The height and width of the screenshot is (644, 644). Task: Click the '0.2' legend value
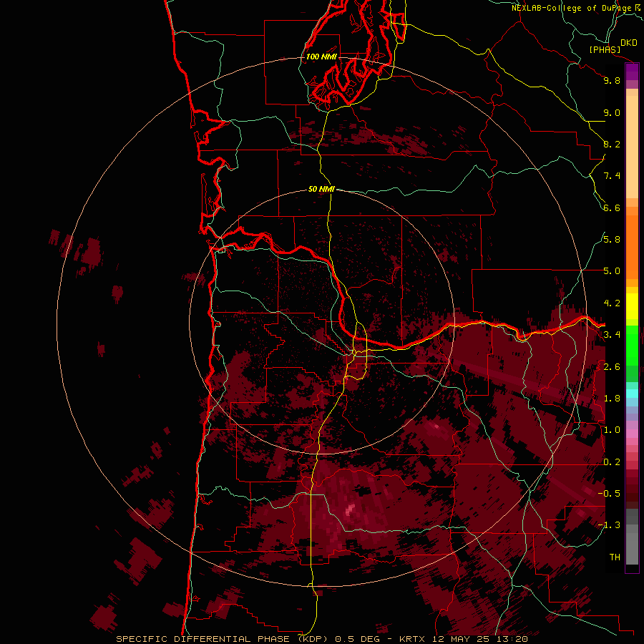point(612,462)
